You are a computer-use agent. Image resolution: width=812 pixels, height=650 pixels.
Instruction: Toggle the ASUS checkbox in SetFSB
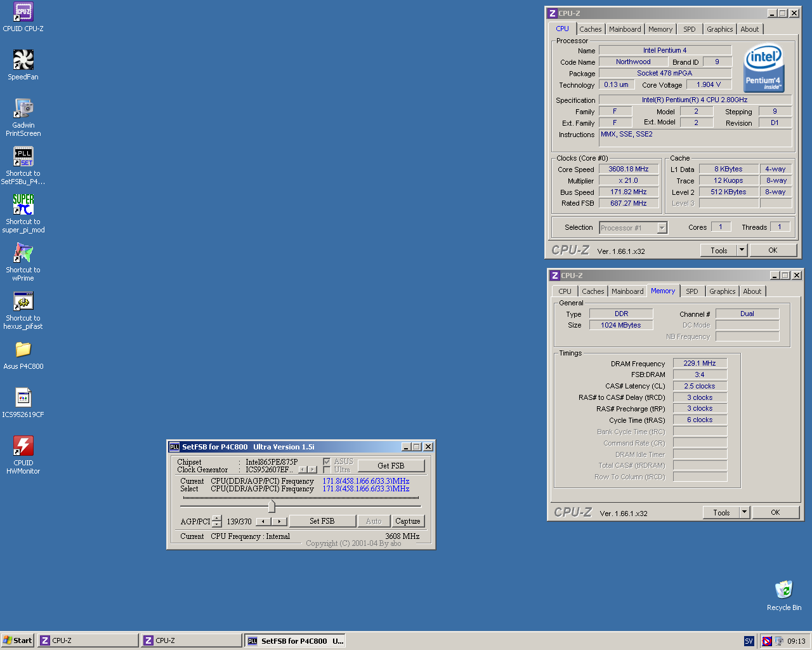pyautogui.click(x=327, y=461)
